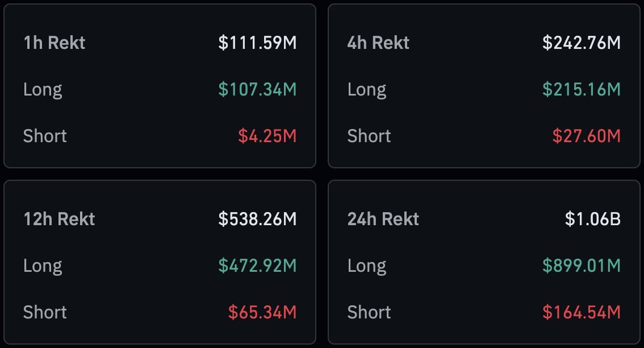Click the 4h Rekt card title

[378, 43]
